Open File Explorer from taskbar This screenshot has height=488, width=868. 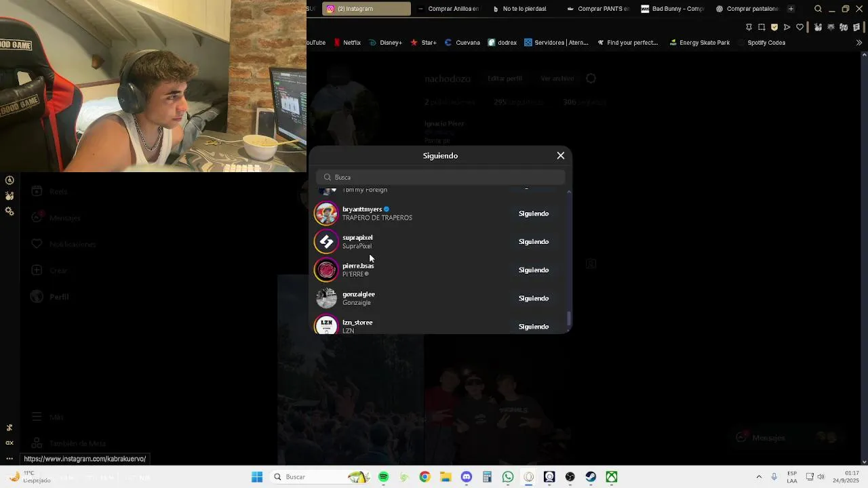446,477
